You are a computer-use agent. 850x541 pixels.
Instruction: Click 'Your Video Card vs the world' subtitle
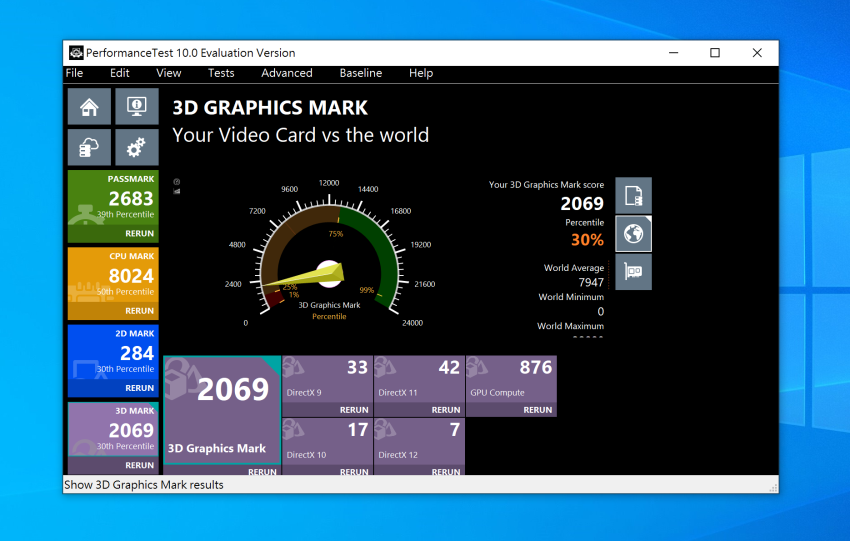(300, 135)
